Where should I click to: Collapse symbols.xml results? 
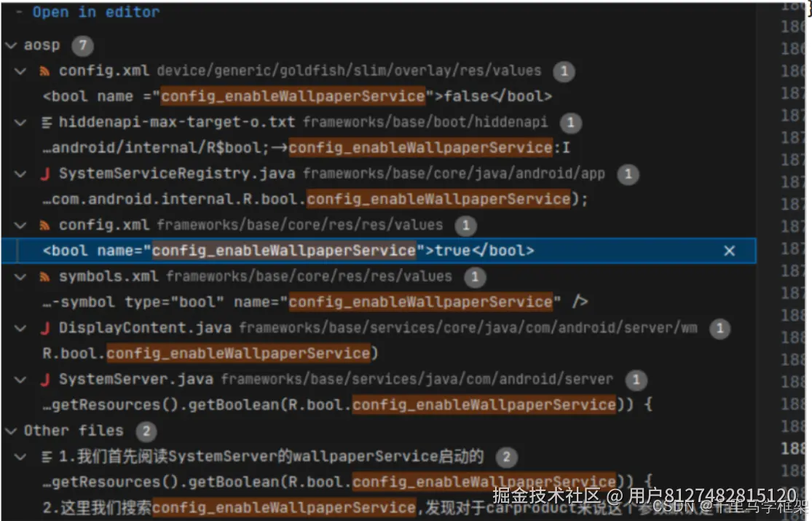[20, 276]
